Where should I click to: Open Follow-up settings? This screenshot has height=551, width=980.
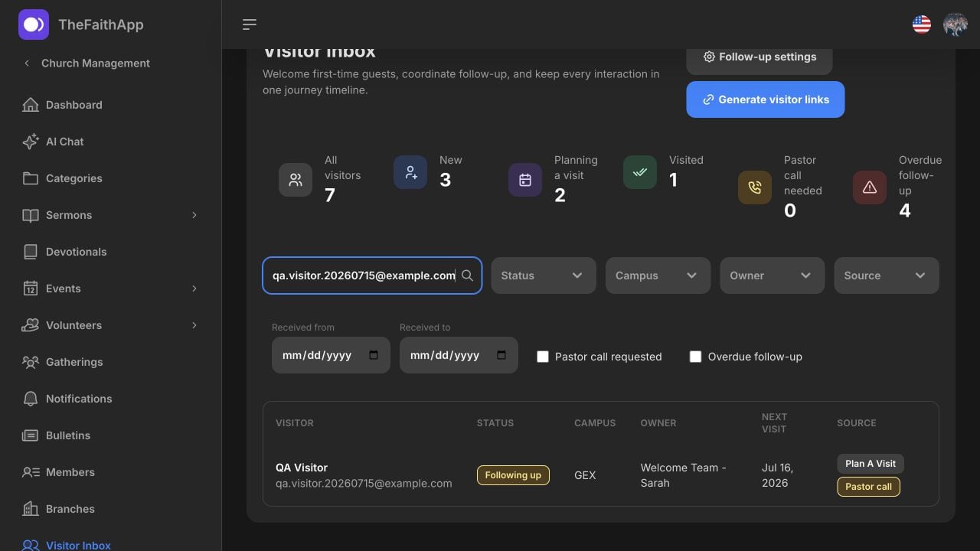point(759,58)
